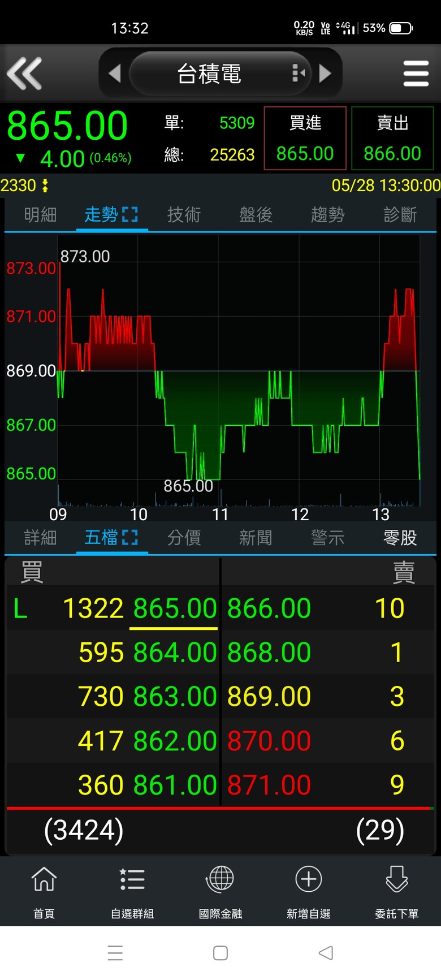Expand 五檔 panel with fullscreen icon

click(130, 538)
